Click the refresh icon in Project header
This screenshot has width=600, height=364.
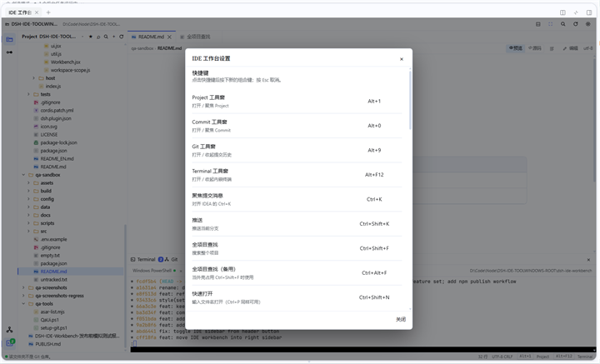tap(122, 37)
